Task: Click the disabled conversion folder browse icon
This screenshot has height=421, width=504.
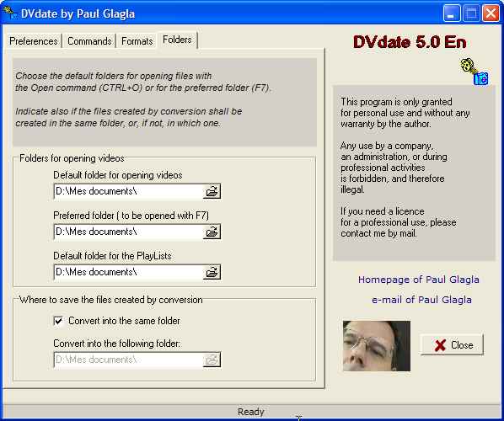Action: click(212, 360)
